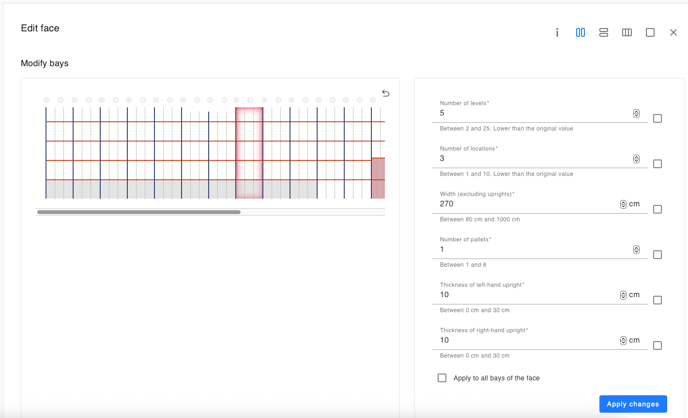Click the Width stepper arrows before cm

coord(623,204)
